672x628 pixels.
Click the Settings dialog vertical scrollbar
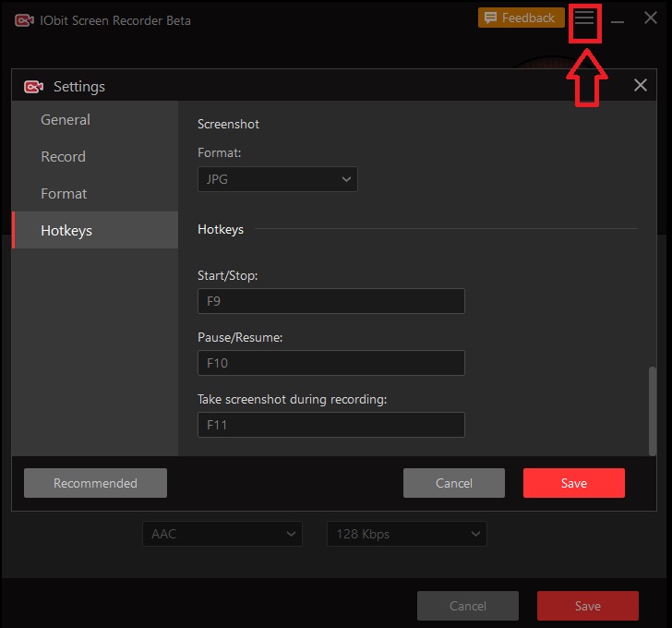point(653,411)
